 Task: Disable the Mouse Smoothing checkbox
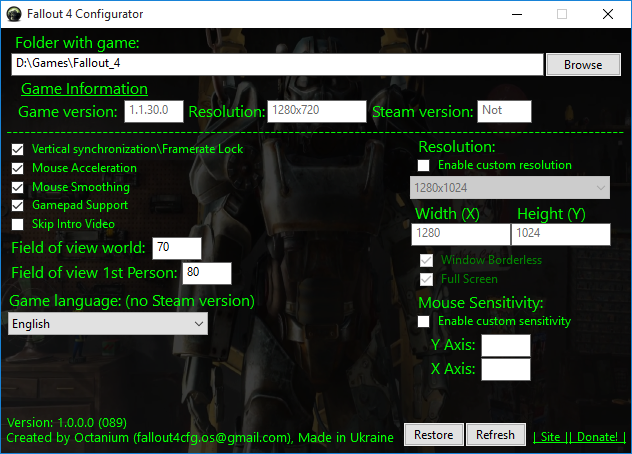click(x=17, y=187)
